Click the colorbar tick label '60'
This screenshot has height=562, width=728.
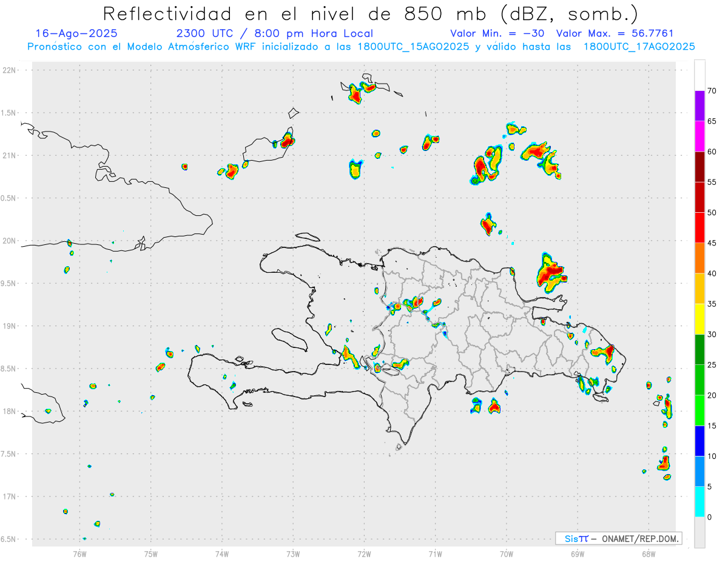point(712,152)
